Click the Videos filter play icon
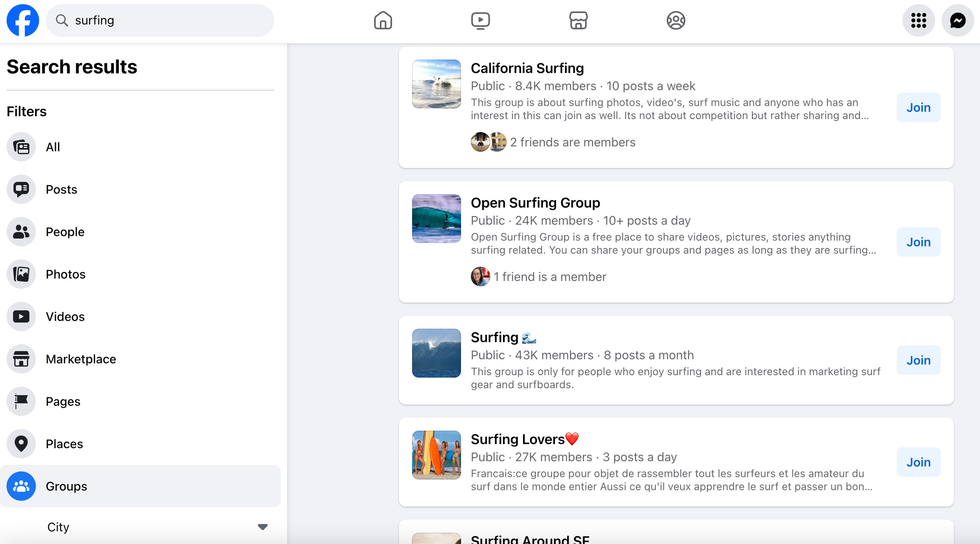Image resolution: width=980 pixels, height=544 pixels. pyautogui.click(x=21, y=316)
